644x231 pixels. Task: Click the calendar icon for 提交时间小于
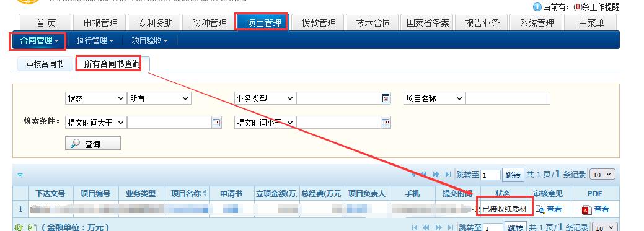(x=386, y=122)
